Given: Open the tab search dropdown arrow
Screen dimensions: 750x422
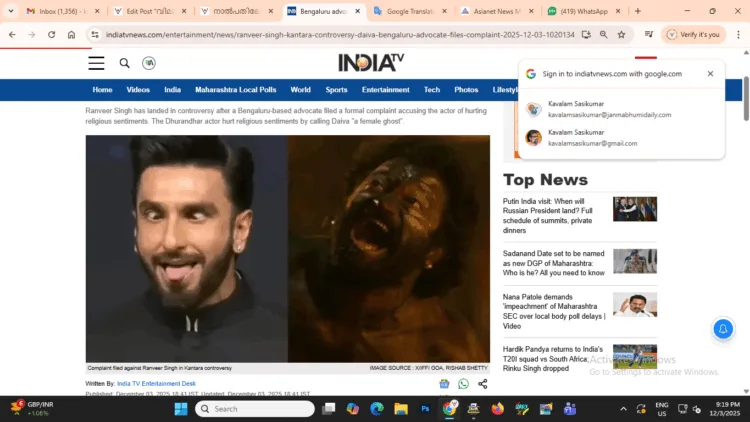Looking at the screenshot, I should (x=11, y=11).
